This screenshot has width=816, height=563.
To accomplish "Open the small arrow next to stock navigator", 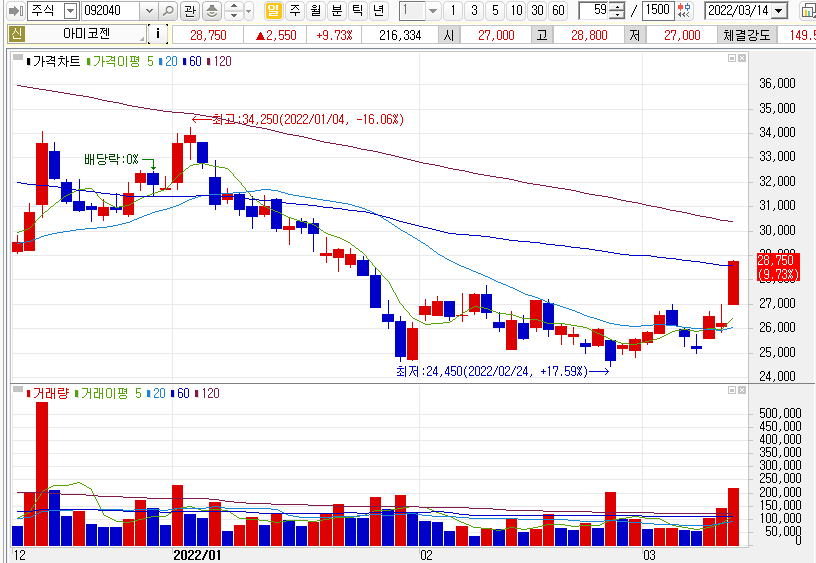I will pos(249,10).
